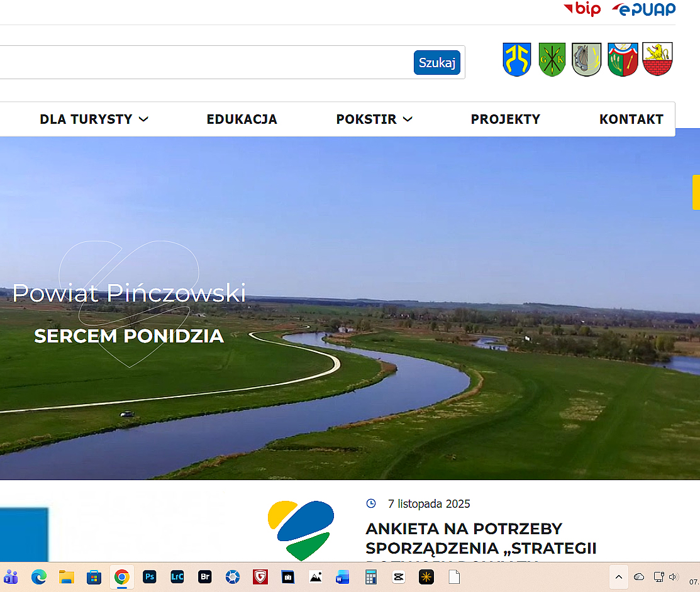Screen dimensions: 700x592
Task: Start Adobe Bridge via its taskbar icon
Action: 204,577
